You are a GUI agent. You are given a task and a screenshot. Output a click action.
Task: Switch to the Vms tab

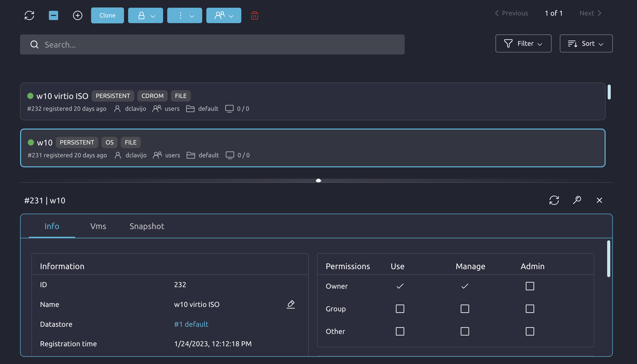(x=99, y=226)
